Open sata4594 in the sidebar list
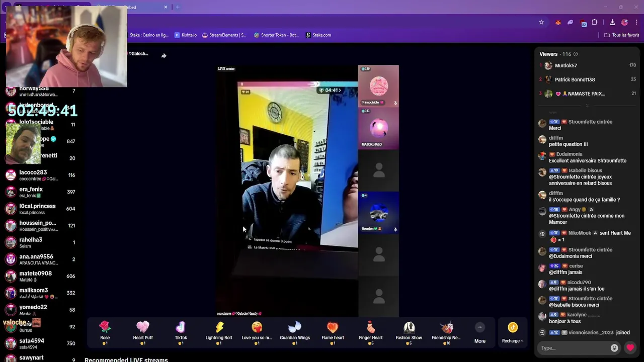 tap(41, 343)
